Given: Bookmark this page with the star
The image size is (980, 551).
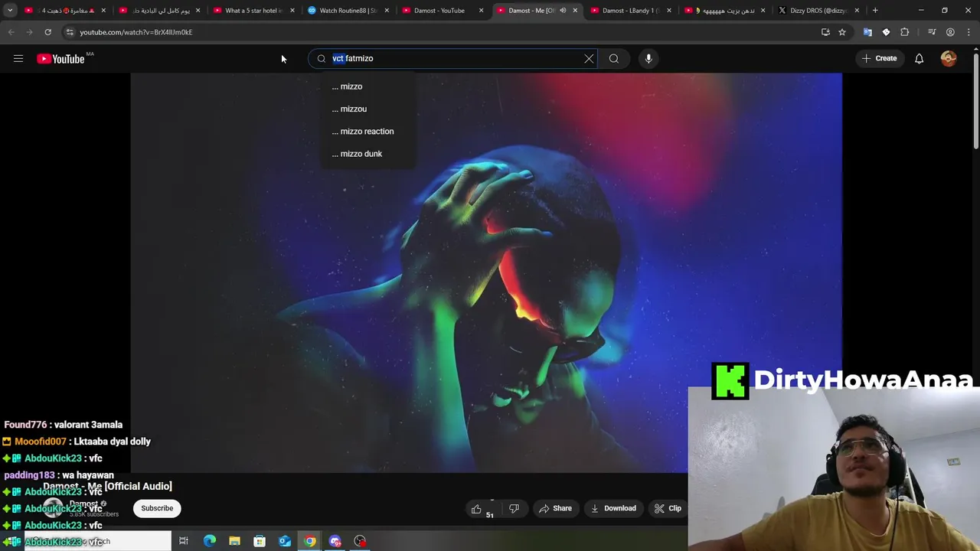Looking at the screenshot, I should click(842, 32).
